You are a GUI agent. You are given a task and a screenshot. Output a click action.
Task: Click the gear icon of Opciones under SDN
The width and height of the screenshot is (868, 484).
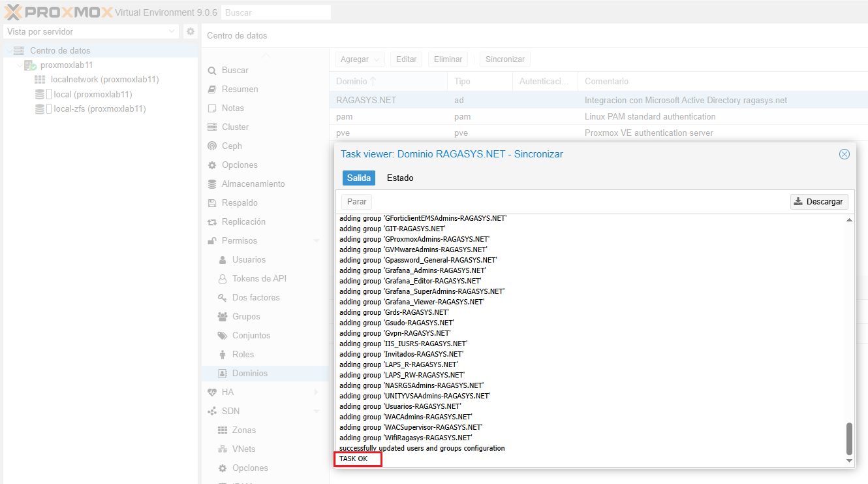pos(222,468)
